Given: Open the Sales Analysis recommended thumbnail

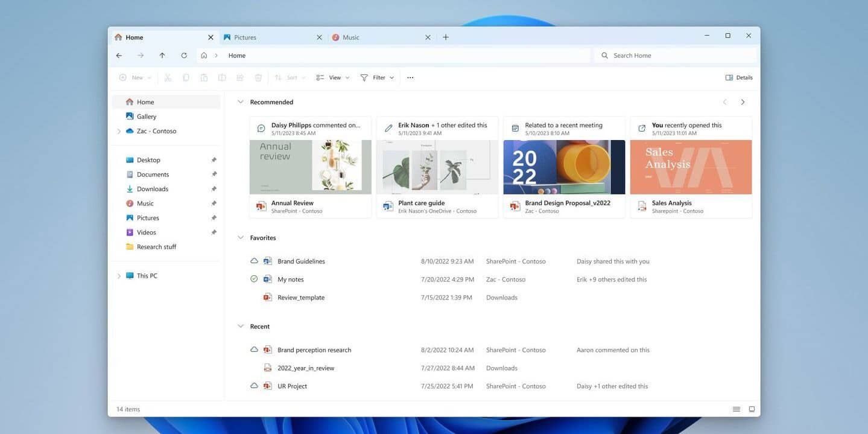Looking at the screenshot, I should click(x=691, y=167).
